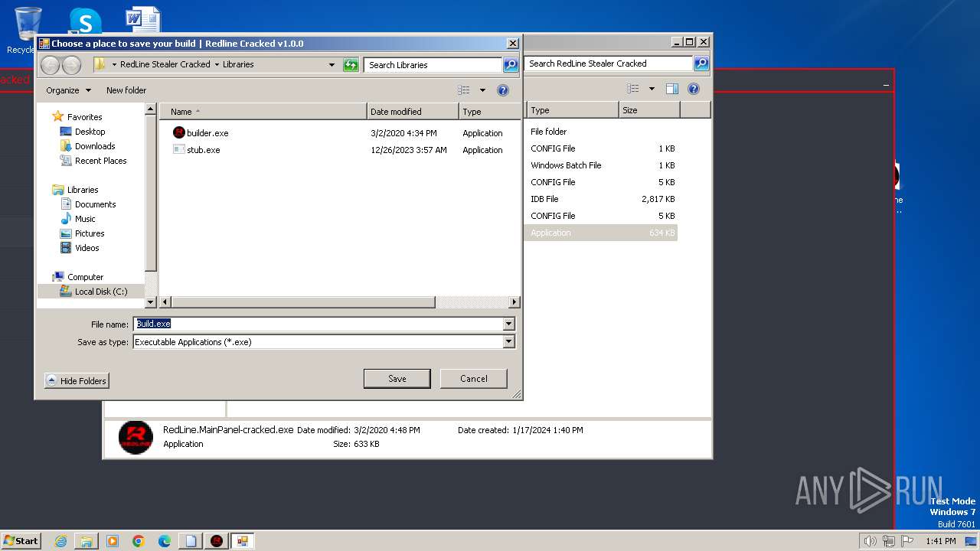Click the magnifier in Search RedLine Stealer Cracked
980x551 pixels.
pyautogui.click(x=701, y=64)
